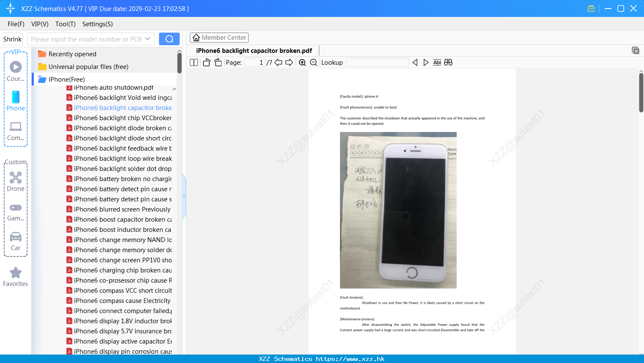Click the blue search button
The height and width of the screenshot is (363, 644).
click(x=169, y=39)
